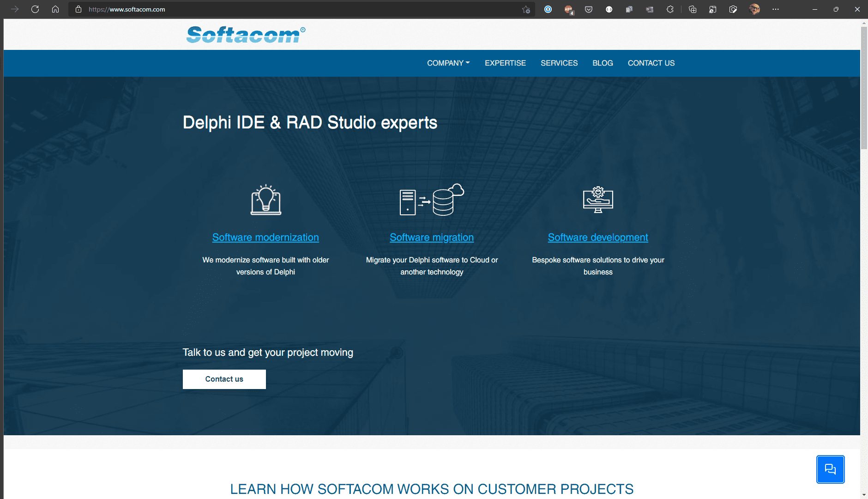Open the chat widget icon
Image resolution: width=868 pixels, height=499 pixels.
(830, 469)
